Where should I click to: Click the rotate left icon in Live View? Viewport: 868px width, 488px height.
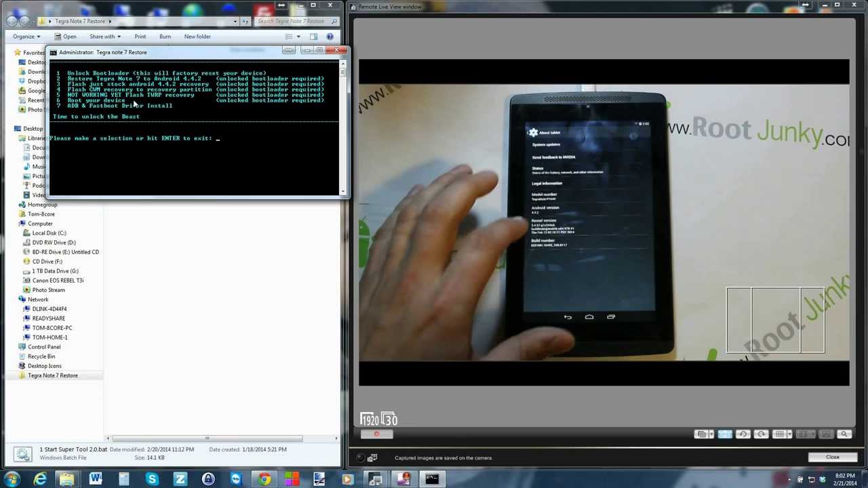(x=743, y=434)
